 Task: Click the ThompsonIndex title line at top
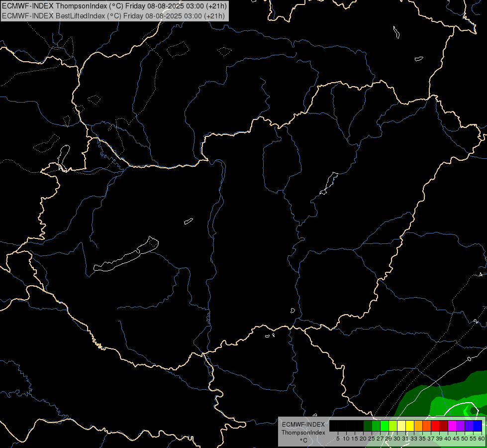tap(114, 6)
